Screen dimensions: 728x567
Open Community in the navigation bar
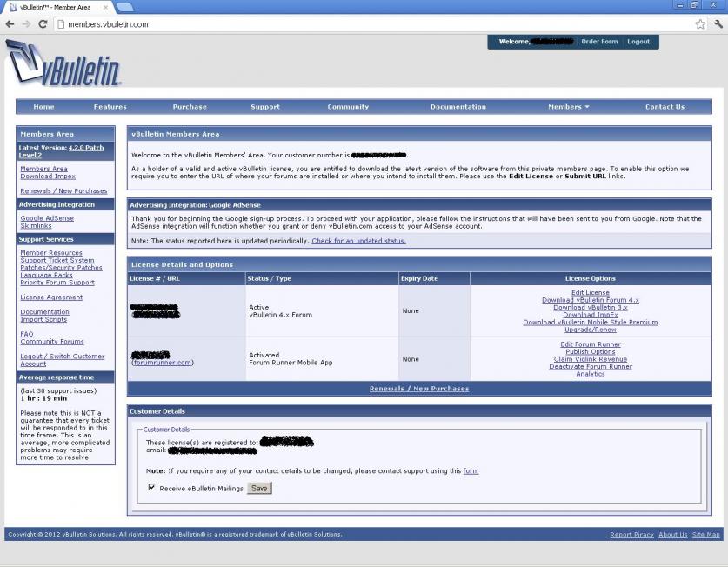(348, 107)
